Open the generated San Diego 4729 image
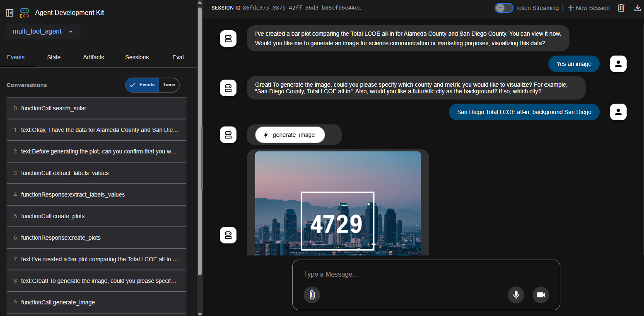The width and height of the screenshot is (644, 316). [338, 203]
